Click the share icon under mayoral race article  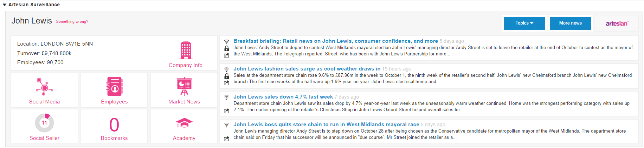227,139
